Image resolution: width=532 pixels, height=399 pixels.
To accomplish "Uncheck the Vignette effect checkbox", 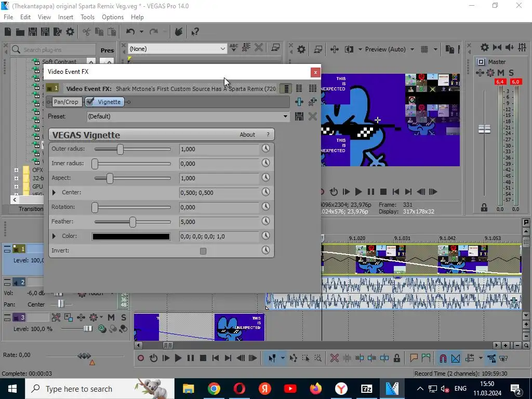I will [90, 101].
